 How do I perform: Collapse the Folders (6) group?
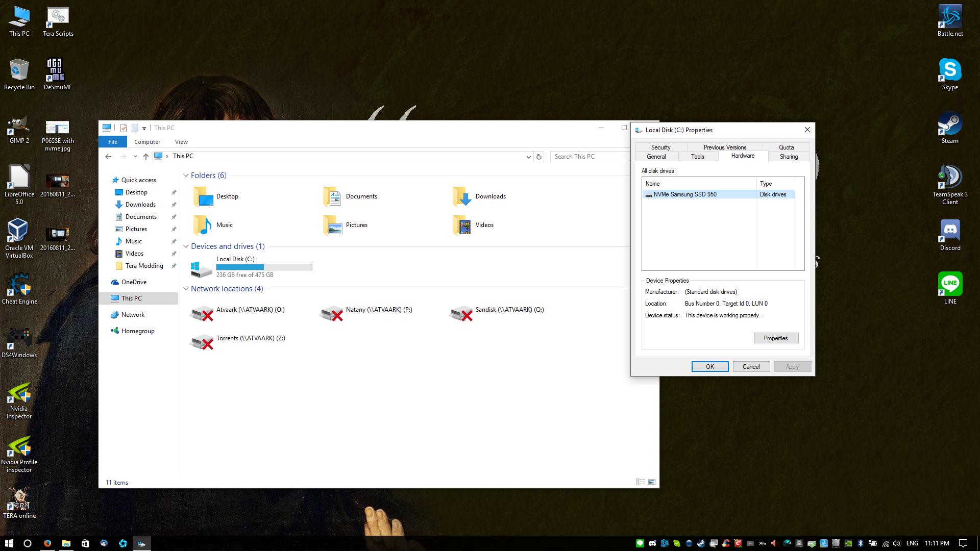(x=186, y=176)
